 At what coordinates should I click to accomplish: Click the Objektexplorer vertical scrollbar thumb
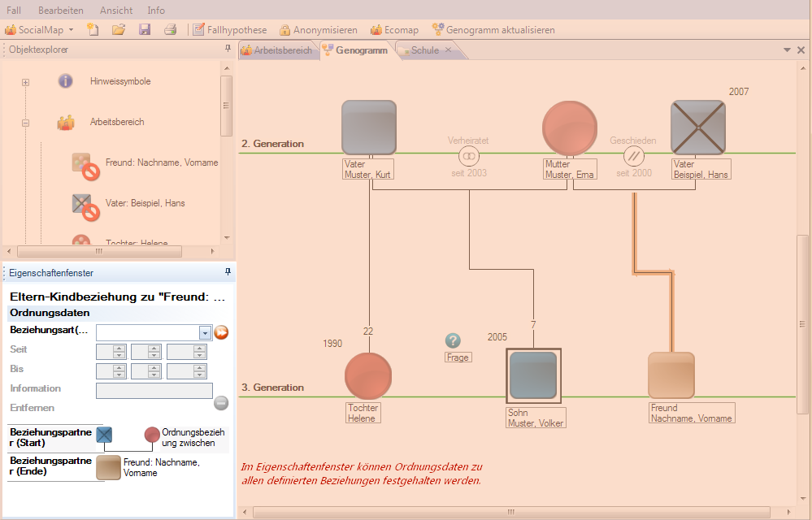(226, 106)
